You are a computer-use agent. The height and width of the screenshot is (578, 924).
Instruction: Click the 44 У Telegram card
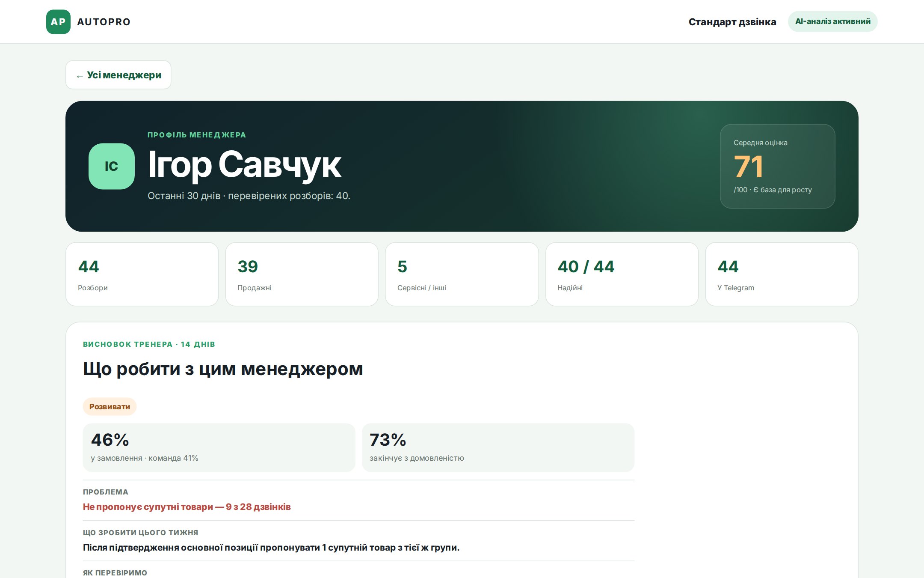(x=782, y=274)
